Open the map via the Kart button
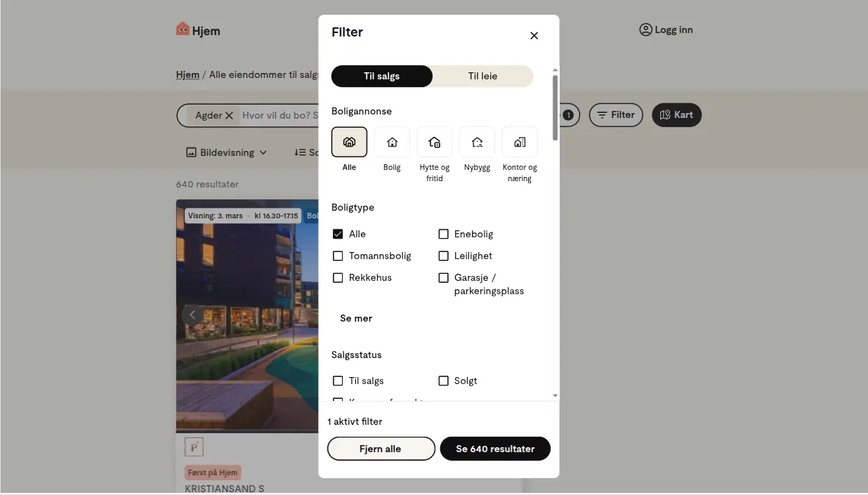Viewport: 868px width, 495px height. 676,114
